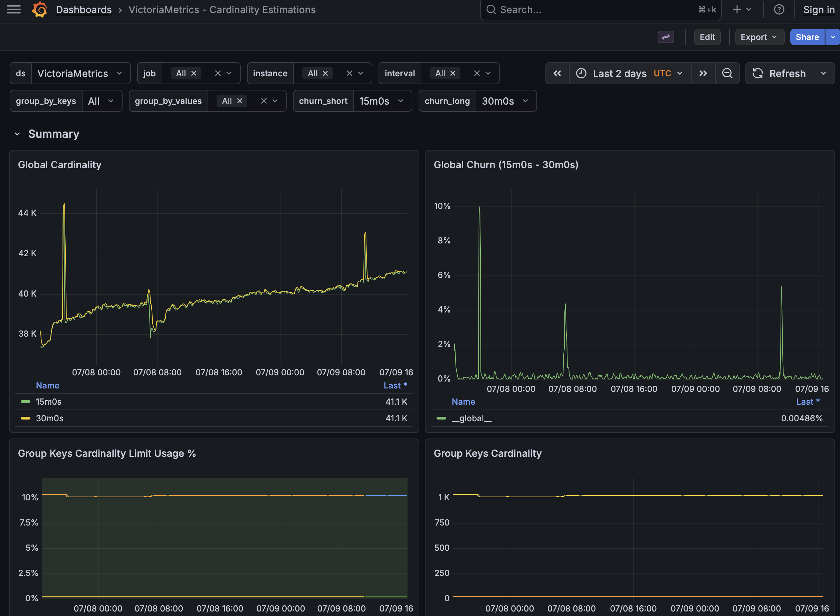Open the Export dropdown
The width and height of the screenshot is (840, 616).
click(760, 37)
